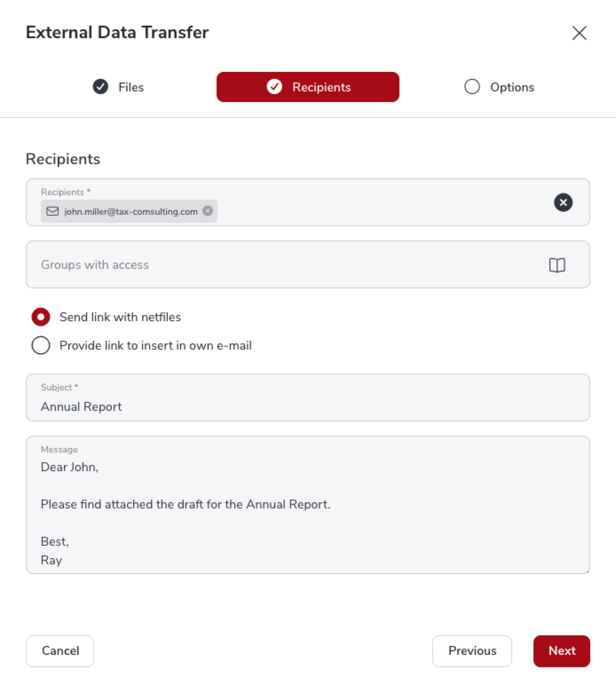Screen dimensions: 616x693
Task: Clear all recipients with the black X
Action: pyautogui.click(x=563, y=203)
